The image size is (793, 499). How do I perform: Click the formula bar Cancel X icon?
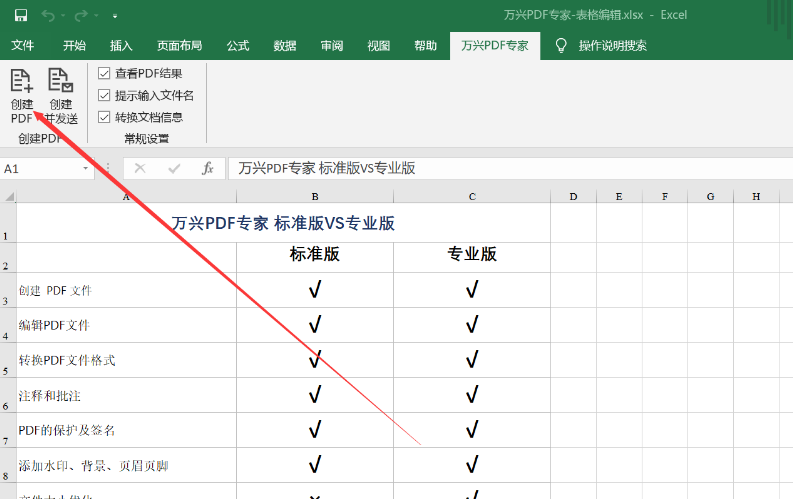coord(140,168)
